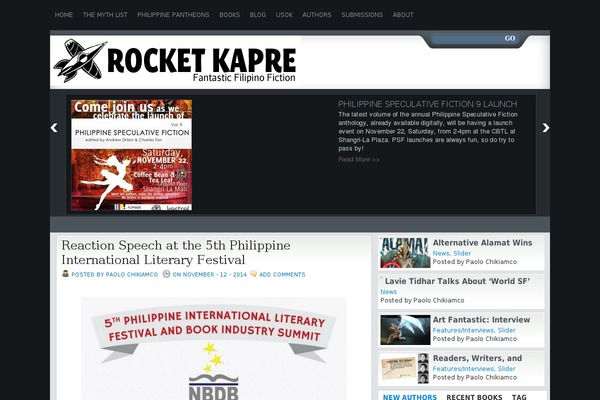Click Read More on the slider
600x400 pixels.
pyautogui.click(x=359, y=159)
